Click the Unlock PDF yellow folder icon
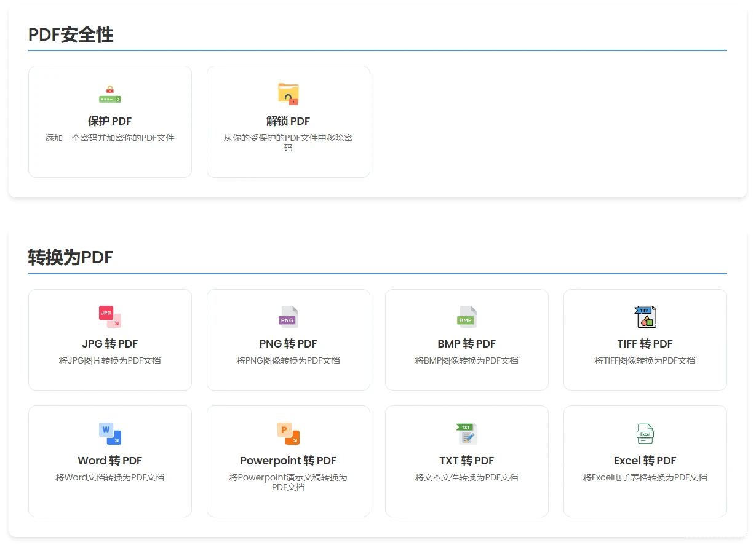The image size is (756, 545). coord(288,93)
